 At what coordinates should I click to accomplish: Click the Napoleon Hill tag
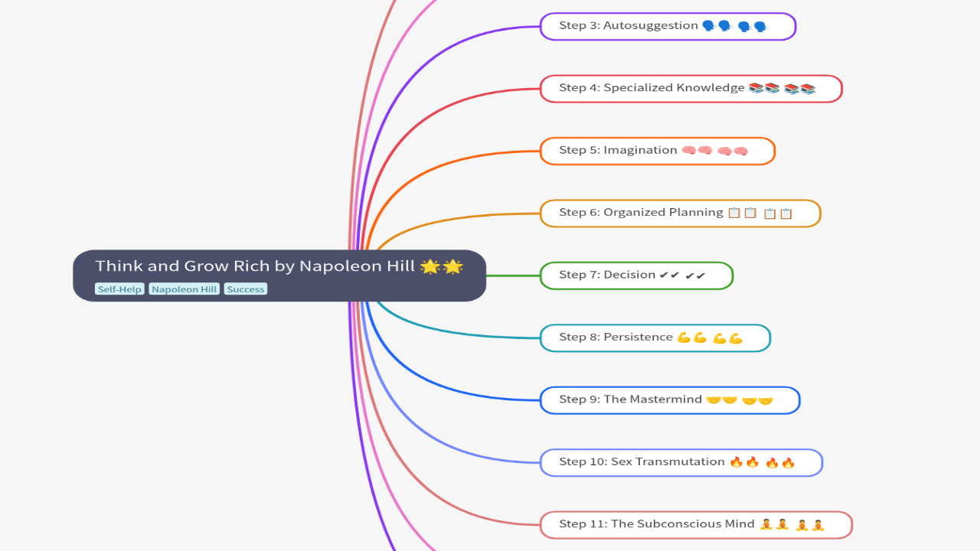coord(185,289)
